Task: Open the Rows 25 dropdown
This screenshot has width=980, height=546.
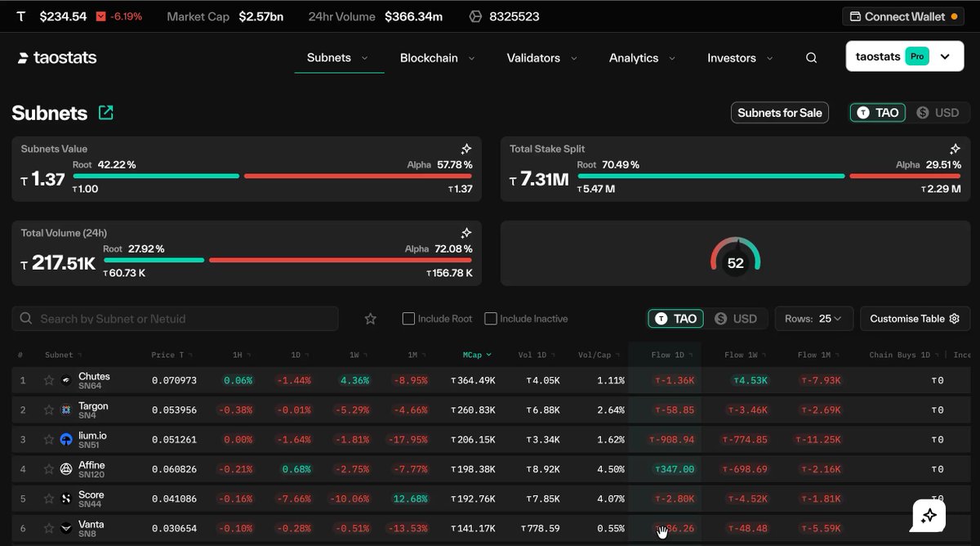Action: coord(813,319)
